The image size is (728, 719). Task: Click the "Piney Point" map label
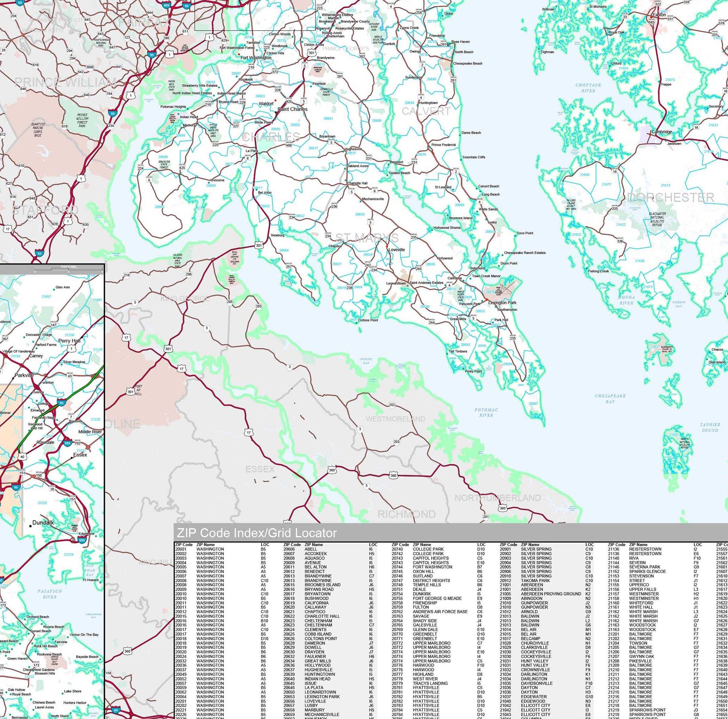[x=473, y=371]
